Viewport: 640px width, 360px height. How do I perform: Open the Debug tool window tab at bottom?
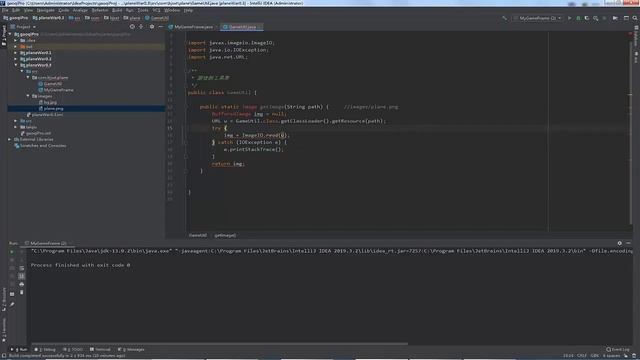pyautogui.click(x=45, y=349)
